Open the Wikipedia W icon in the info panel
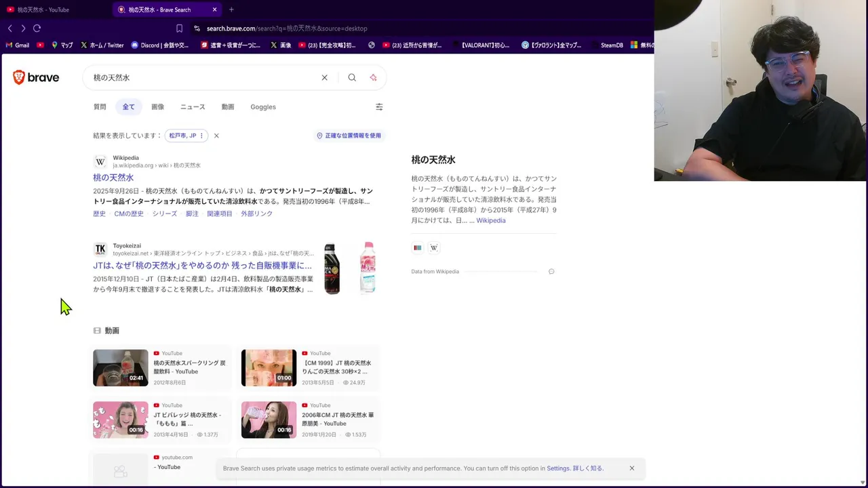The width and height of the screenshot is (868, 488). 434,247
